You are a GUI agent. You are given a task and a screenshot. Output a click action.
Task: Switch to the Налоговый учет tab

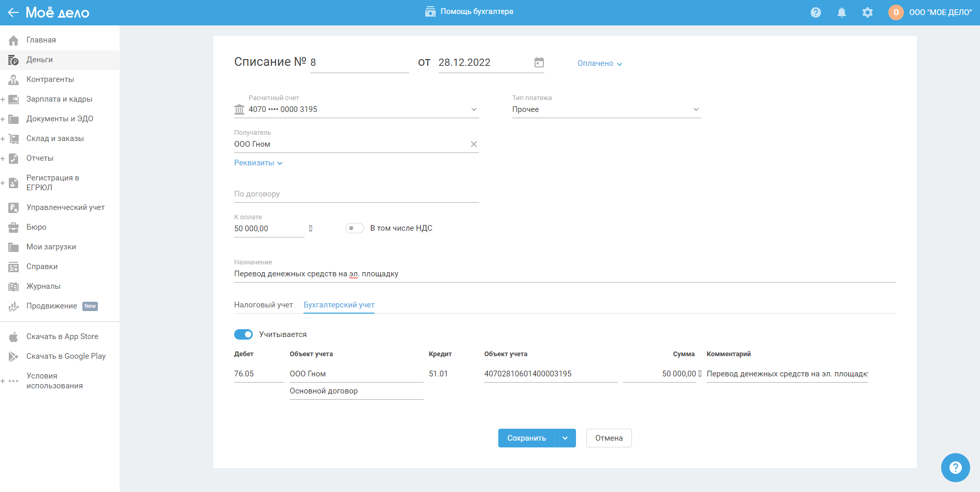click(263, 305)
